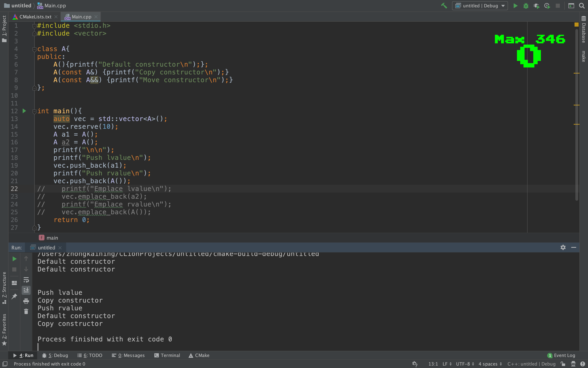Screen dimensions: 588x368
Task: Click the inspections Hector icon in status bar
Action: tap(573, 364)
